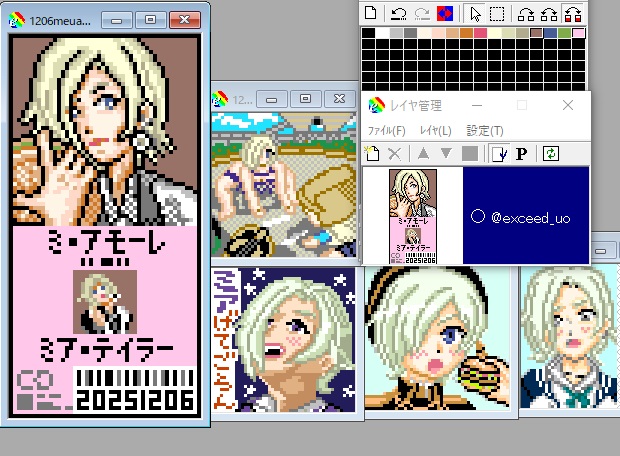The image size is (620, 456).
Task: Minimize the beach scene image window
Action: click(x=272, y=99)
